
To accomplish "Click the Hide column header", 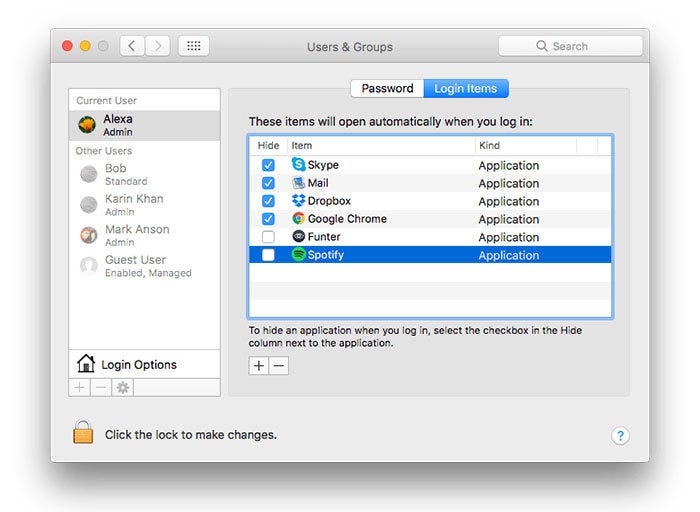I will tap(268, 146).
